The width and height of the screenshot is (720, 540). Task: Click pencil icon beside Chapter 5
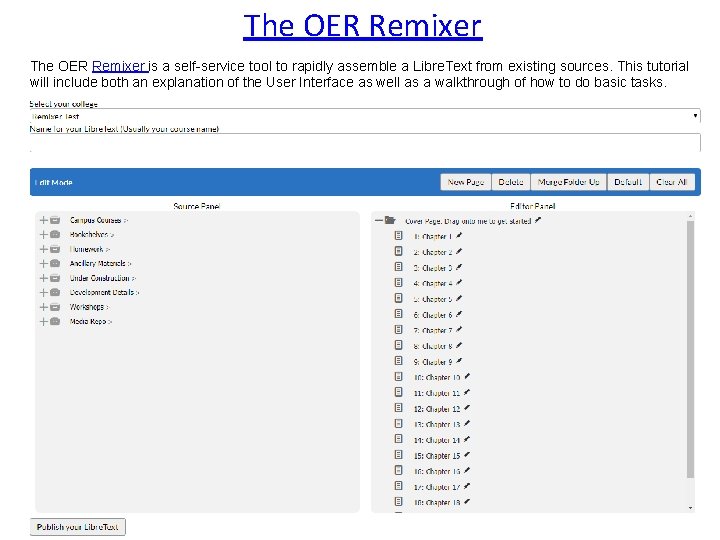pyautogui.click(x=459, y=298)
